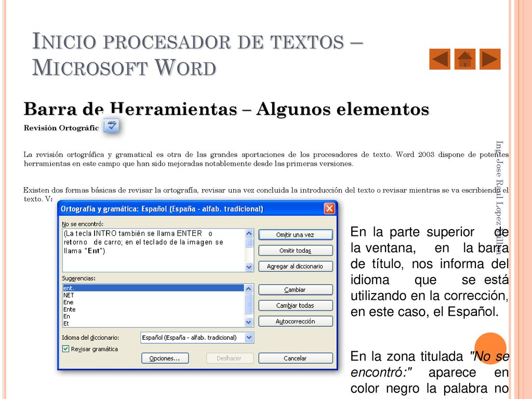Click Sugerencias scrollbar thumb
The width and height of the screenshot is (532, 399).
[x=249, y=303]
